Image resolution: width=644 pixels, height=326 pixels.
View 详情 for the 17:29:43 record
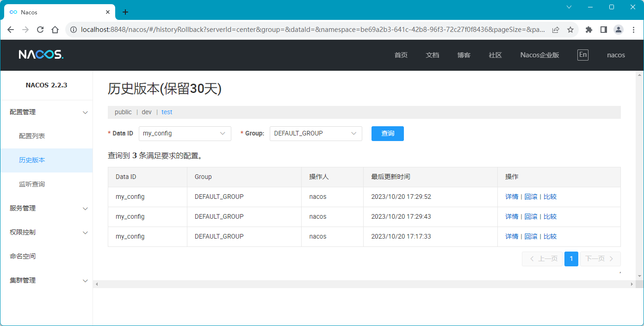[512, 216]
